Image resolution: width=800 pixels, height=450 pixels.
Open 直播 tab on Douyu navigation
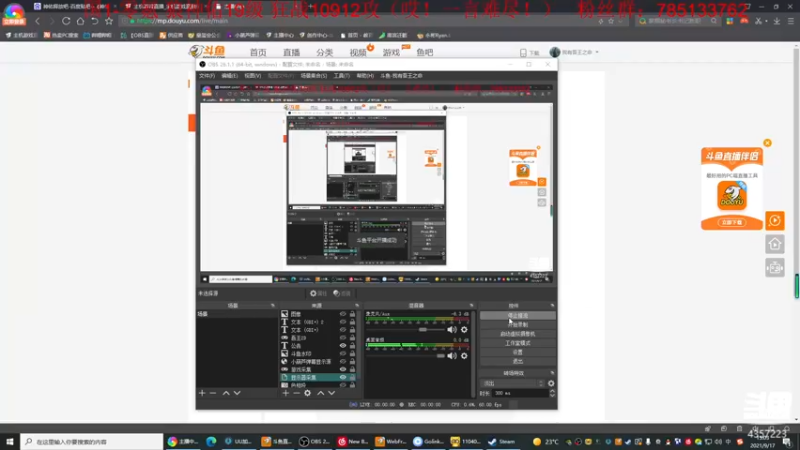291,53
